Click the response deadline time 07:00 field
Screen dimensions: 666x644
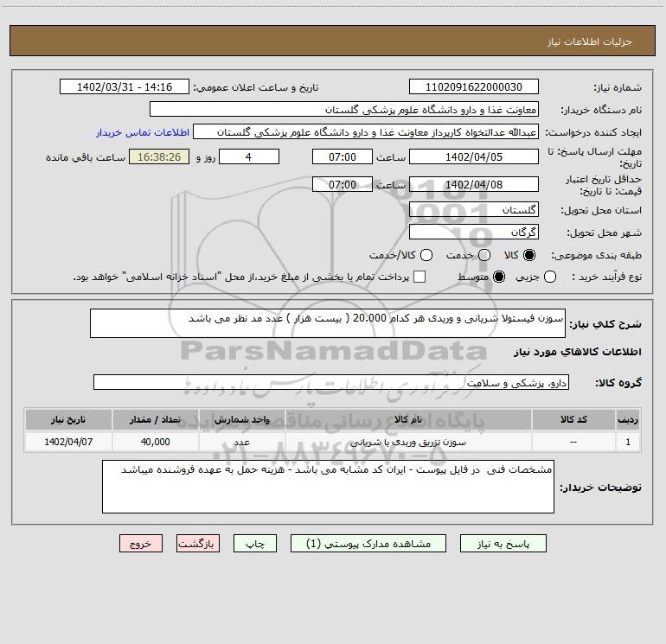(343, 156)
